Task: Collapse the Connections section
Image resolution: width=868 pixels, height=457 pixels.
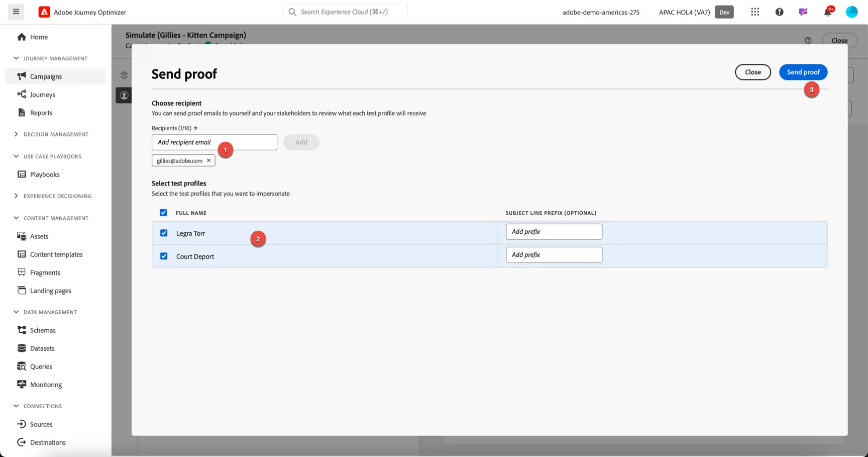Action: (16, 406)
